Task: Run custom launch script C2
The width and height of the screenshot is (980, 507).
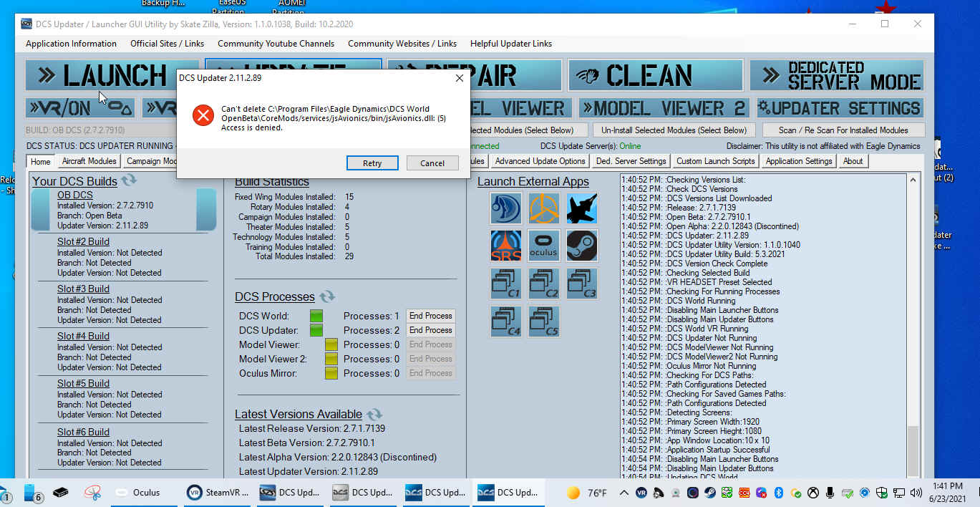Action: (544, 284)
